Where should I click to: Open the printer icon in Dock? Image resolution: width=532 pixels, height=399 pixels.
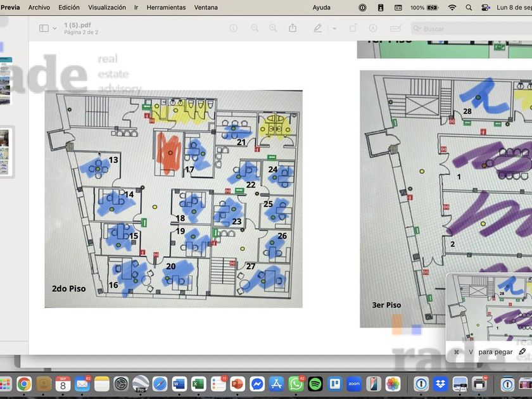click(479, 384)
